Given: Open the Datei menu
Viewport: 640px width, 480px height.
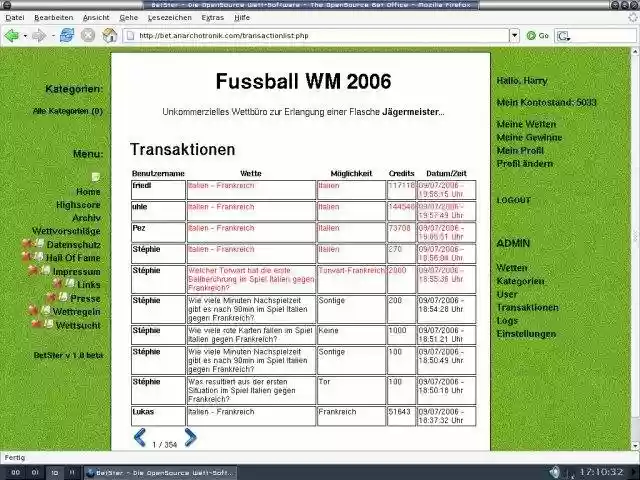Looking at the screenshot, I should [15, 18].
